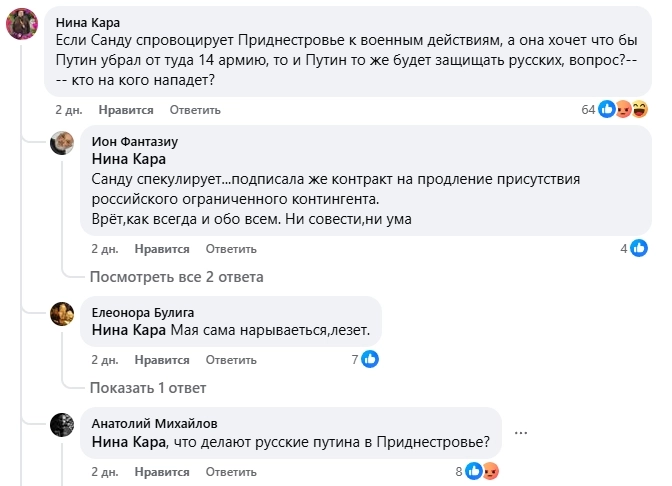Like Елеонора Булига's comment

click(163, 359)
